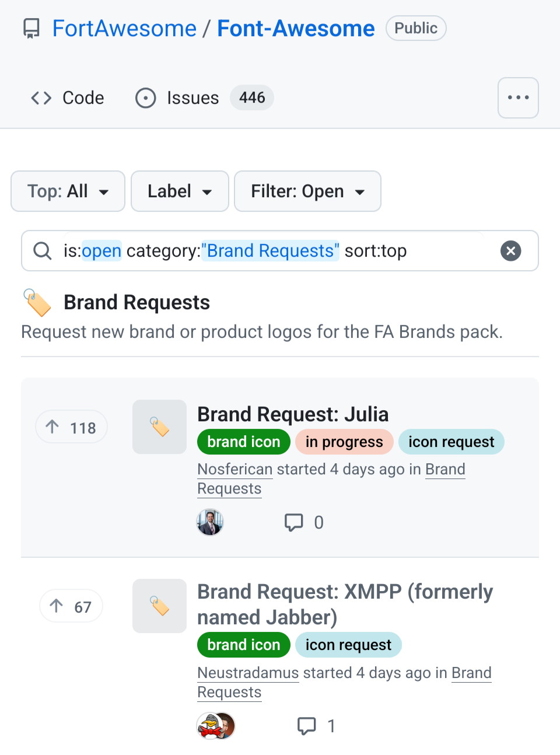The width and height of the screenshot is (560, 755).
Task: Clear the search query with the X icon
Action: [510, 251]
